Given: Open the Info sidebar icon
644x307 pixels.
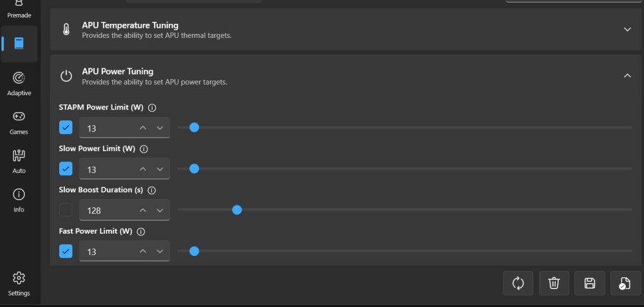Looking at the screenshot, I should click(x=19, y=199).
